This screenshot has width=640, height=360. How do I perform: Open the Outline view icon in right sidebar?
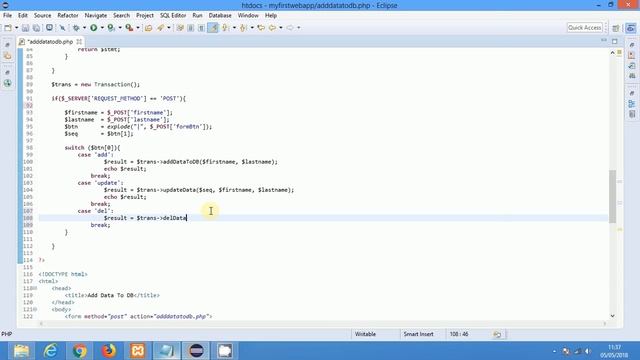[x=631, y=104]
